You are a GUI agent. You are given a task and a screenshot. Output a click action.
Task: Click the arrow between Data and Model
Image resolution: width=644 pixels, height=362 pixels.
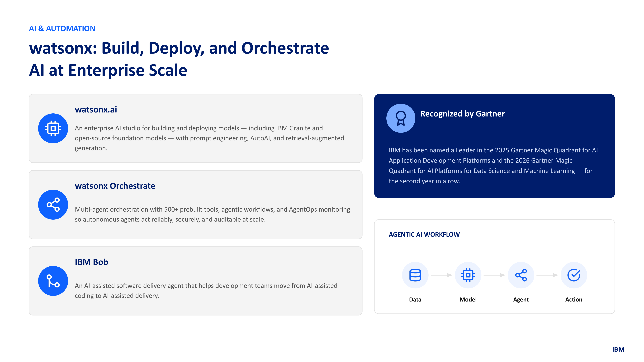point(441,275)
